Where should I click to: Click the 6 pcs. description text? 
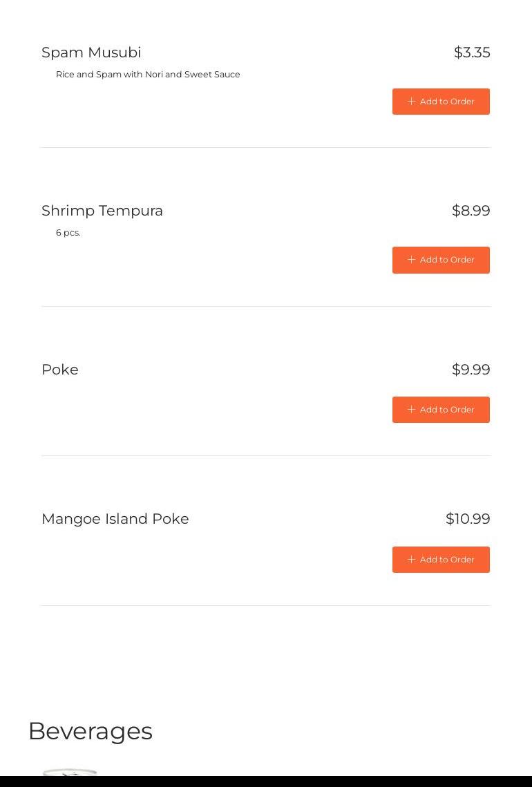[68, 233]
